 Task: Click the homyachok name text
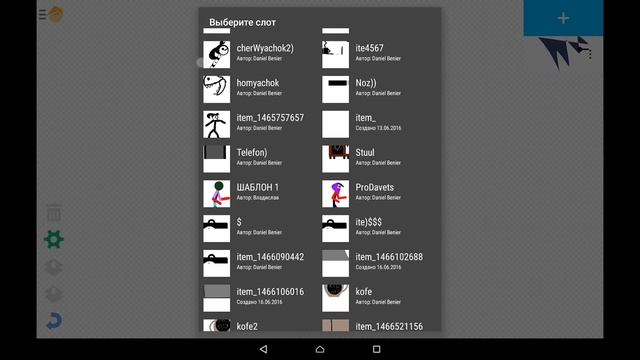click(x=258, y=83)
